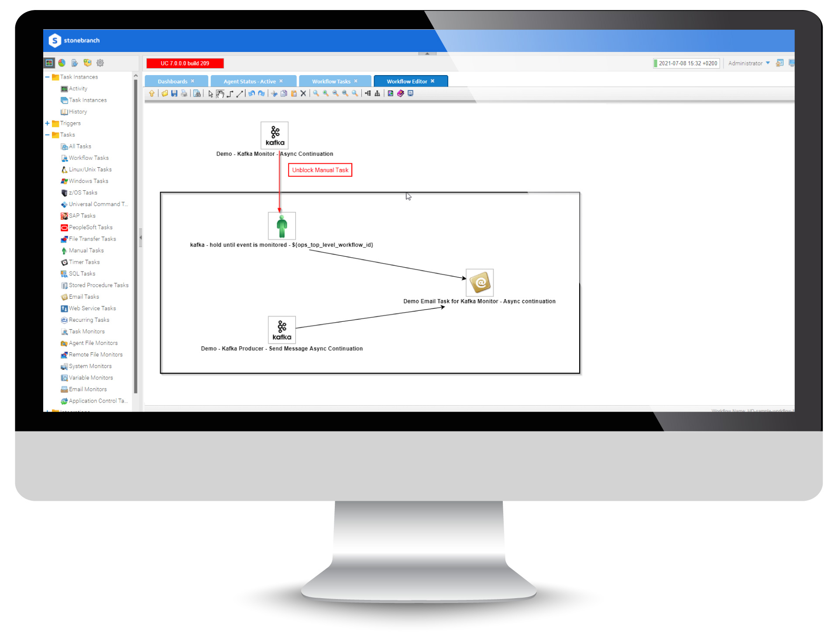Select the Administrator dropdown menu

(752, 62)
